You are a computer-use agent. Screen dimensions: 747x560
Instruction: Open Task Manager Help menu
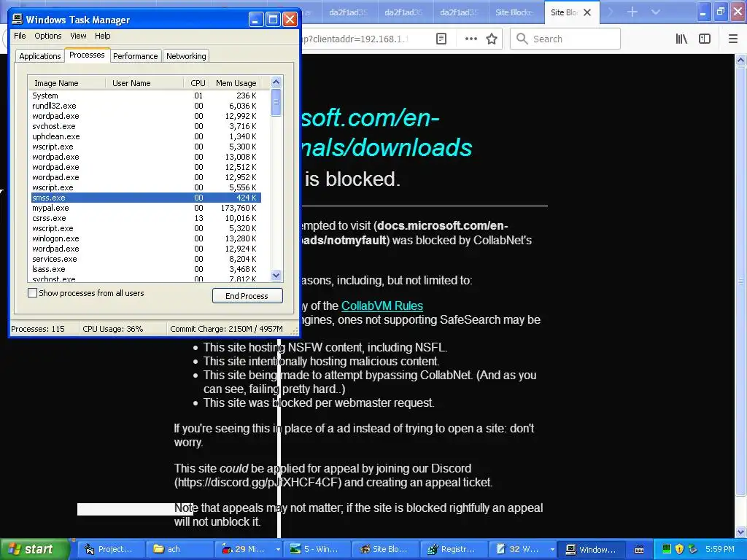pyautogui.click(x=102, y=36)
